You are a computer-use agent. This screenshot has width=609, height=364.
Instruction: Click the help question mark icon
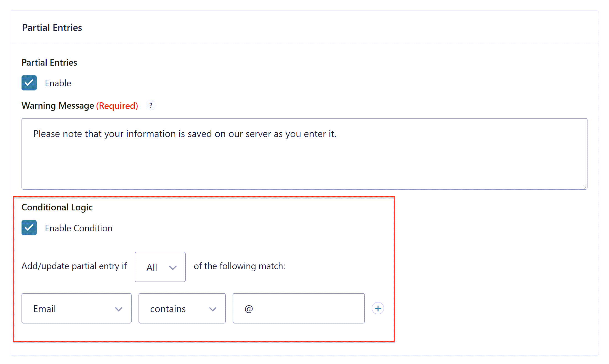point(151,105)
